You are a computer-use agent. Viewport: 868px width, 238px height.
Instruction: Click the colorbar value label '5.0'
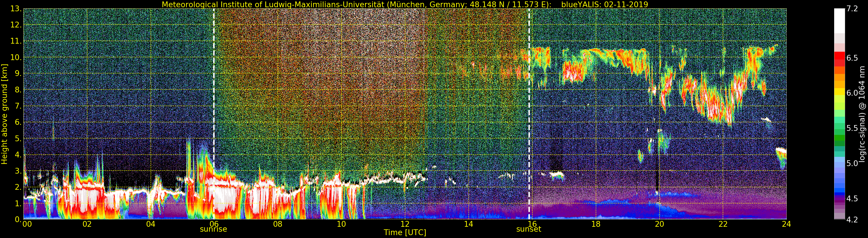coord(852,163)
